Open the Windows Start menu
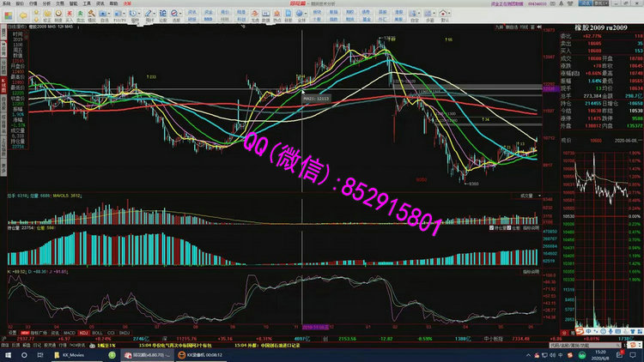Viewport: 644px width, 362px height. [x=8, y=353]
